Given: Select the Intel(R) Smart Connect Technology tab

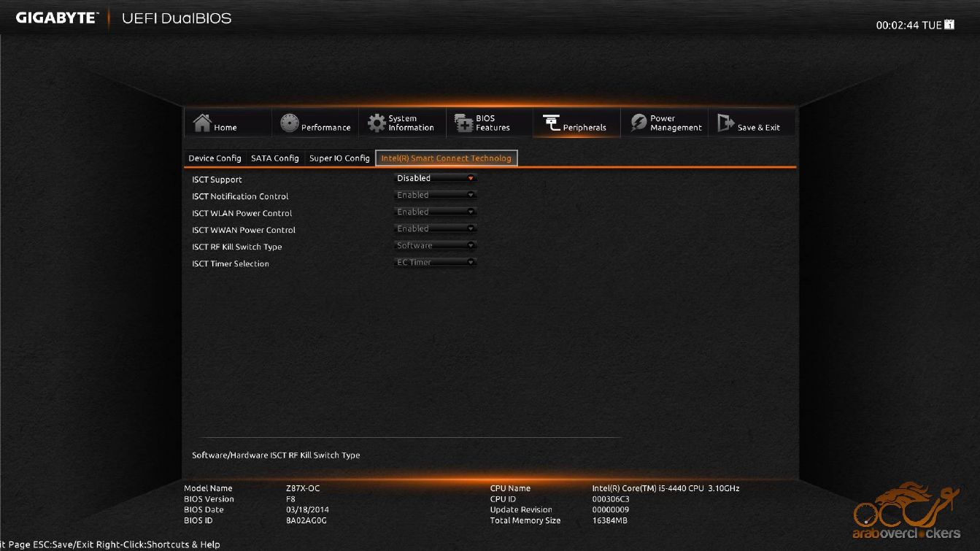Looking at the screenshot, I should coord(446,158).
